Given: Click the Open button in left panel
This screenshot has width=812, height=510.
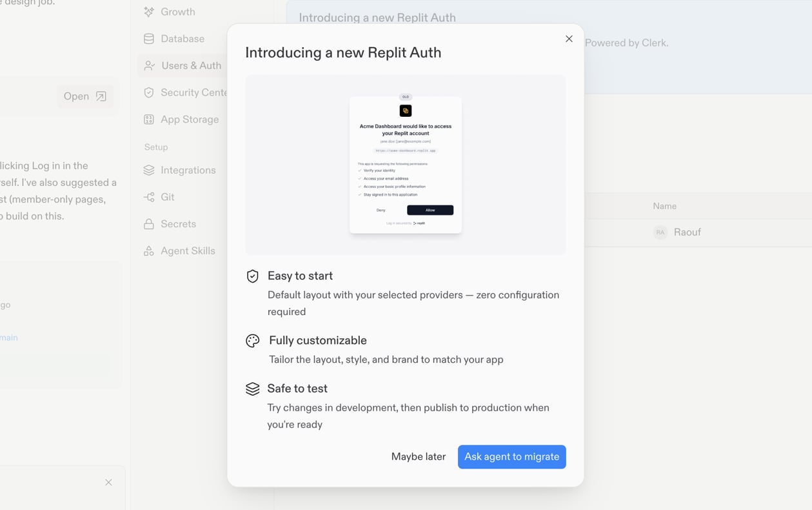Looking at the screenshot, I should pyautogui.click(x=85, y=96).
